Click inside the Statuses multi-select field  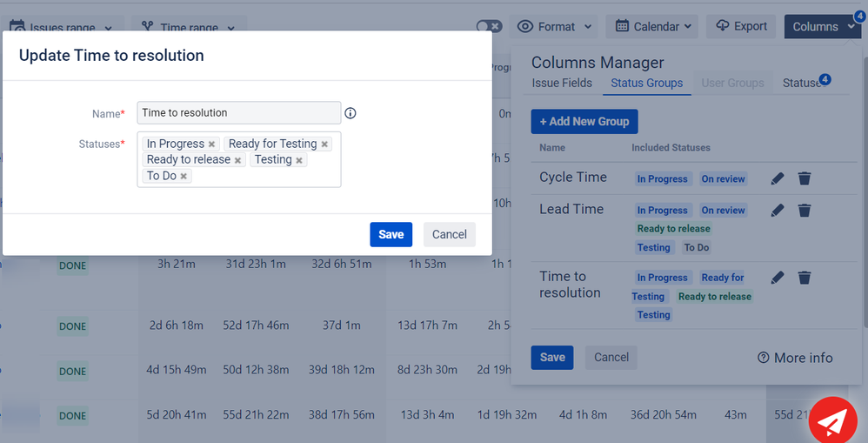tap(238, 159)
